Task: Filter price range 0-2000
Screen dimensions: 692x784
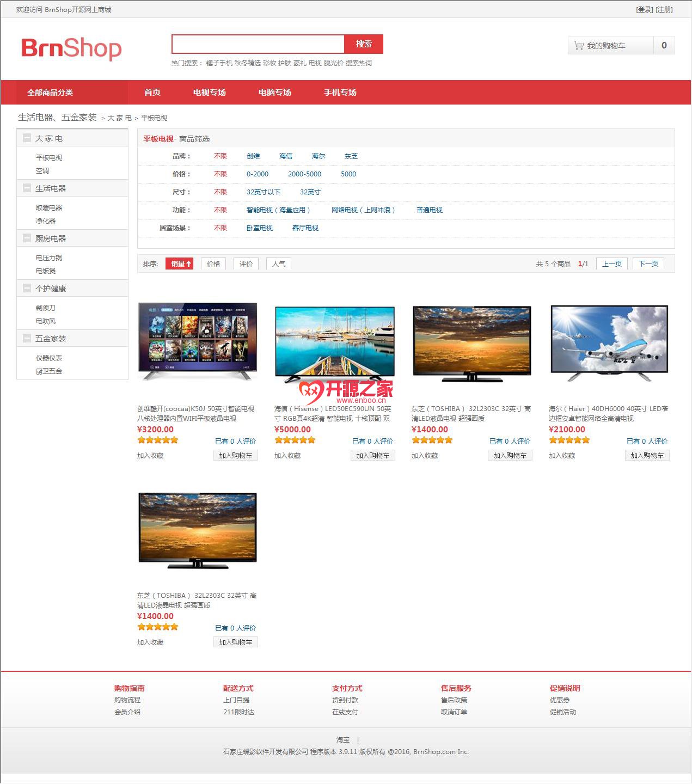Action: (258, 174)
